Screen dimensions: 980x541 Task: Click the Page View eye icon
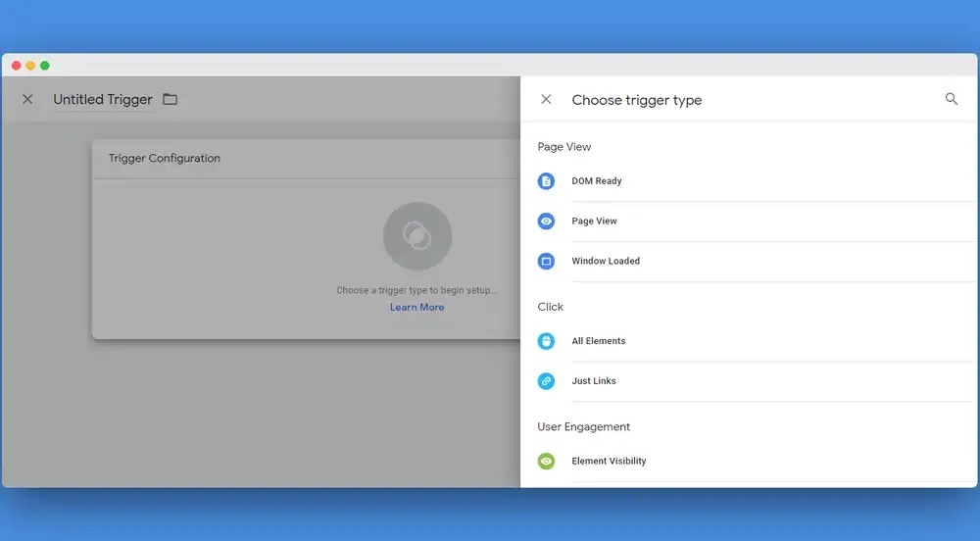pyautogui.click(x=546, y=221)
